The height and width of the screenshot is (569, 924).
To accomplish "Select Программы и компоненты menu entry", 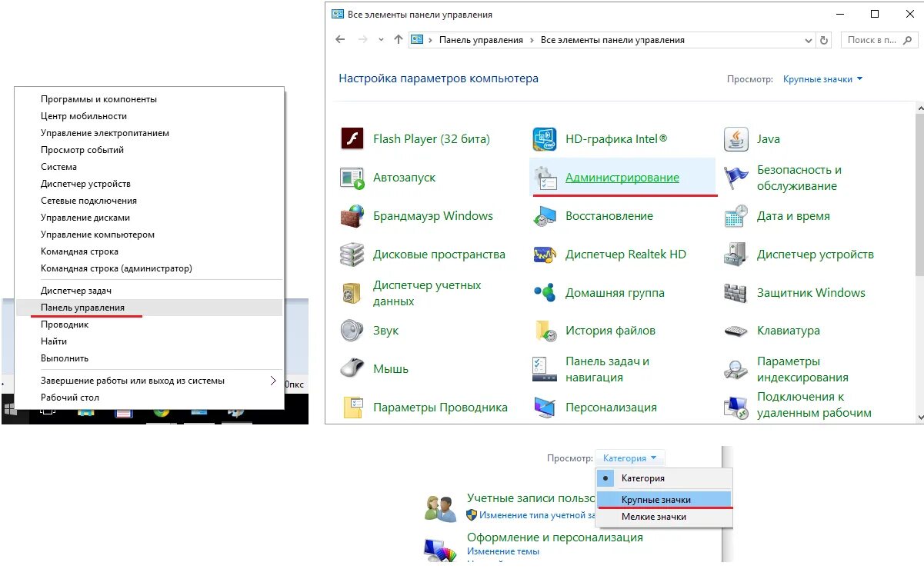I will click(150, 99).
